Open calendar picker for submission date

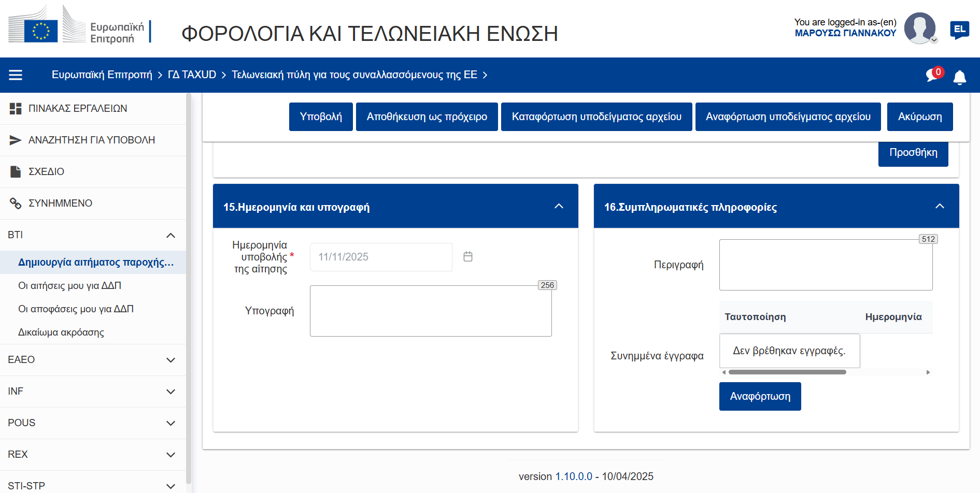coord(467,257)
